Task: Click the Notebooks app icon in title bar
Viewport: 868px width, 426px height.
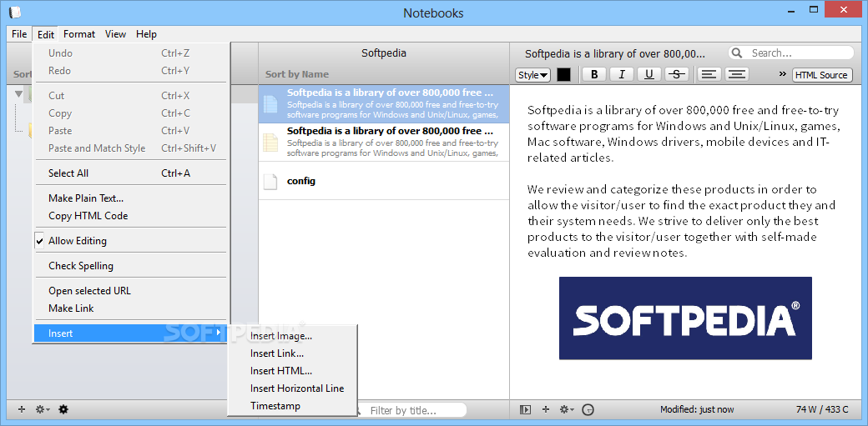Action: click(14, 13)
